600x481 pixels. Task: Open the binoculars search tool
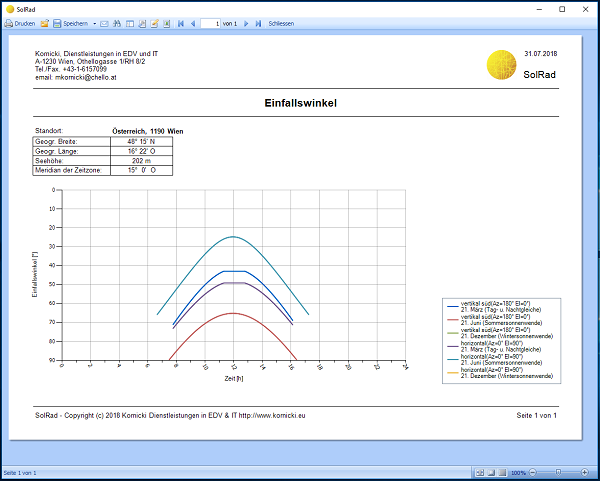point(117,23)
